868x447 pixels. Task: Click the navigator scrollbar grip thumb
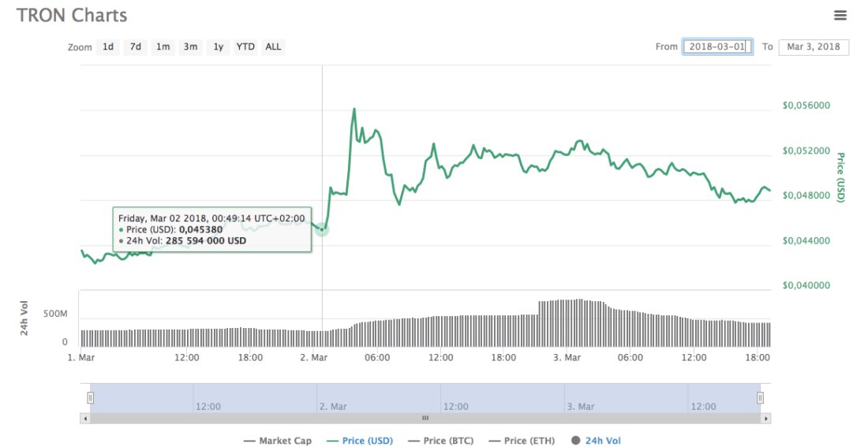(x=425, y=419)
